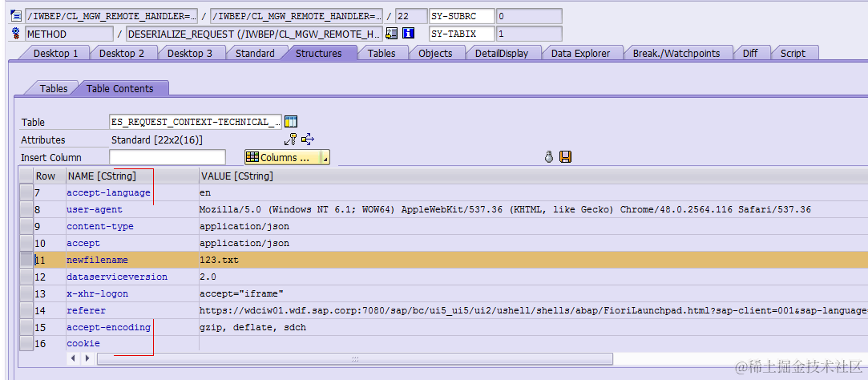Switch to the Desktop 2 tab
Viewport: 868px width, 380px height.
click(x=122, y=53)
